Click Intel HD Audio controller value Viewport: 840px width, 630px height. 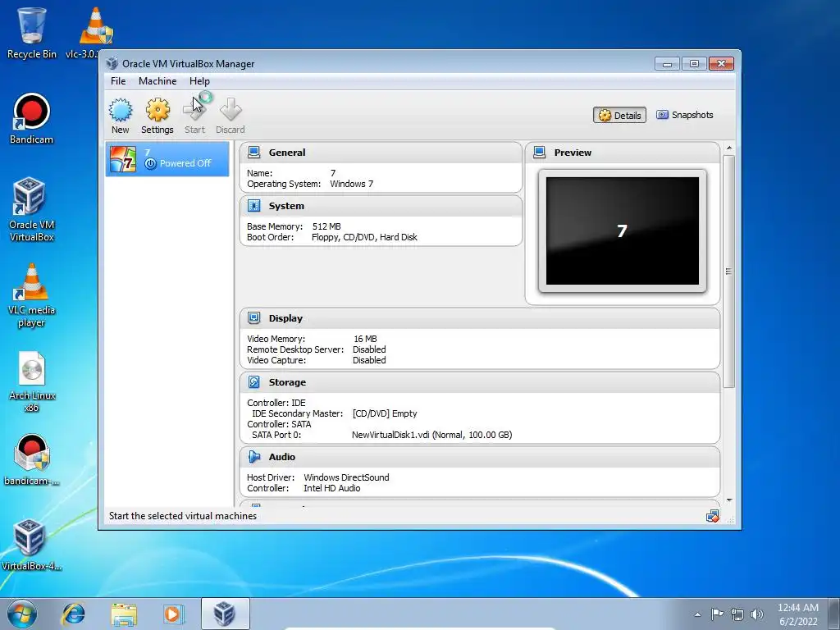point(332,488)
